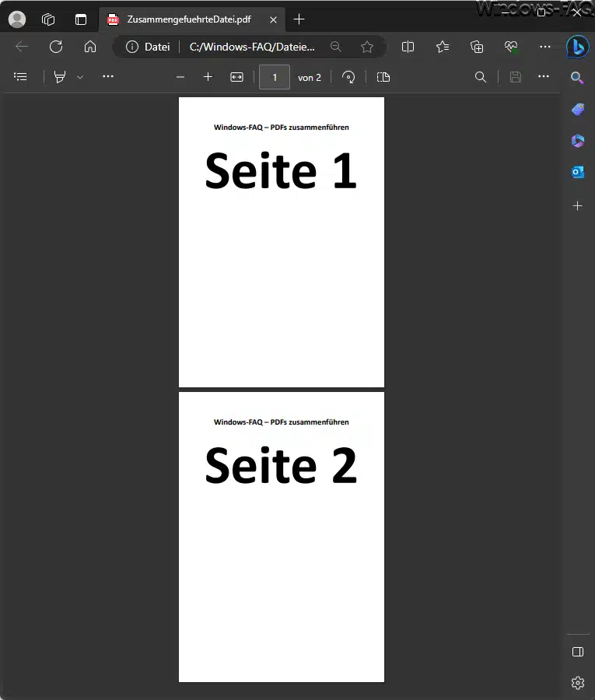This screenshot has width=595, height=700.
Task: Open Bing Copilot chat button
Action: [x=578, y=47]
